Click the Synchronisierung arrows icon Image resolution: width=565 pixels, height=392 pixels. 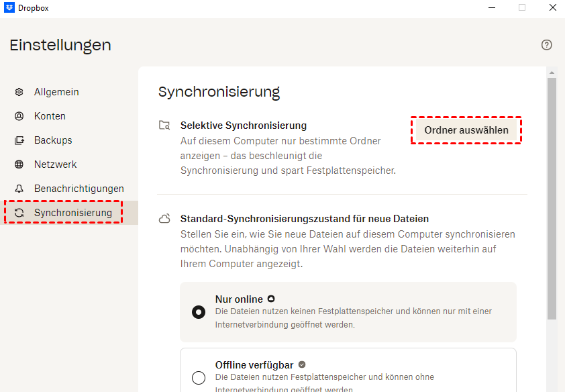tap(19, 213)
